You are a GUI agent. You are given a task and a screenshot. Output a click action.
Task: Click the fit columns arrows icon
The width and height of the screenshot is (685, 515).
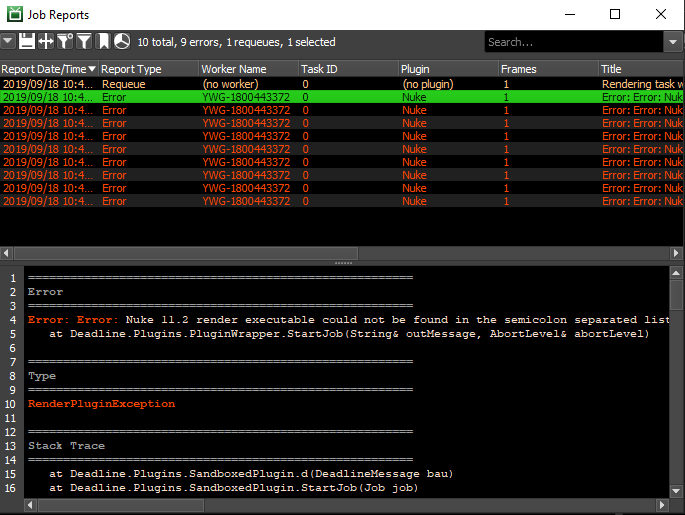pyautogui.click(x=46, y=42)
